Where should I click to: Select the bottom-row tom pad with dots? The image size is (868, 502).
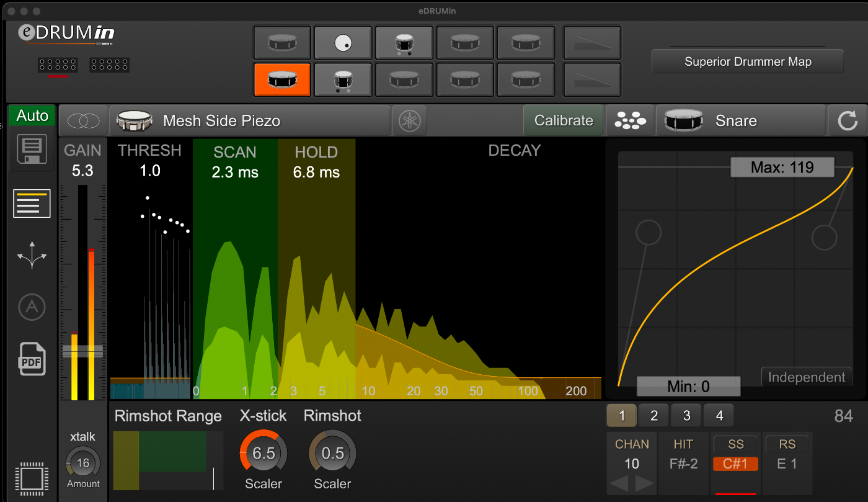point(343,79)
